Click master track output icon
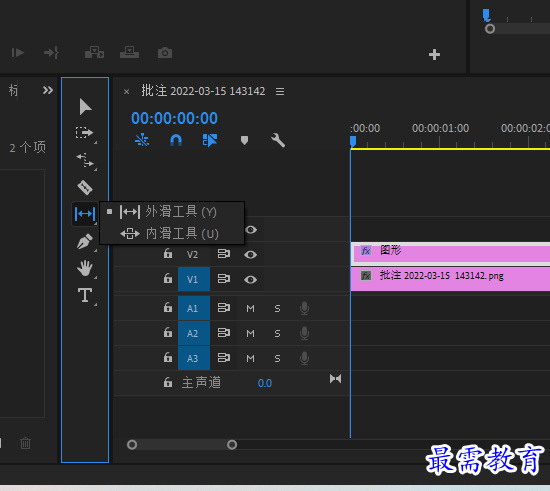The width and height of the screenshot is (550, 491). tap(335, 379)
